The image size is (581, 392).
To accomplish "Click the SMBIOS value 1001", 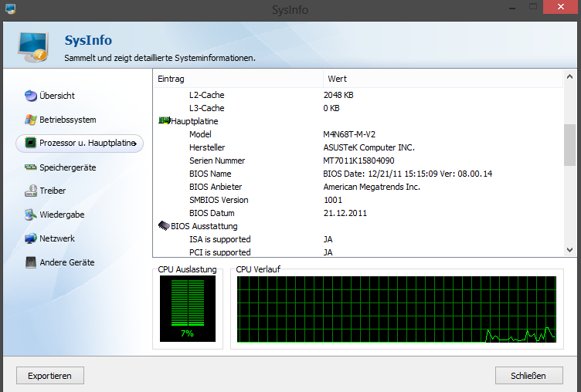I will pos(333,200).
